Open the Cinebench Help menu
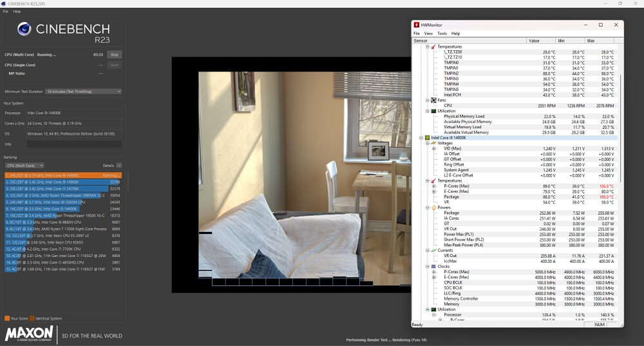644x346 pixels. pos(17,11)
